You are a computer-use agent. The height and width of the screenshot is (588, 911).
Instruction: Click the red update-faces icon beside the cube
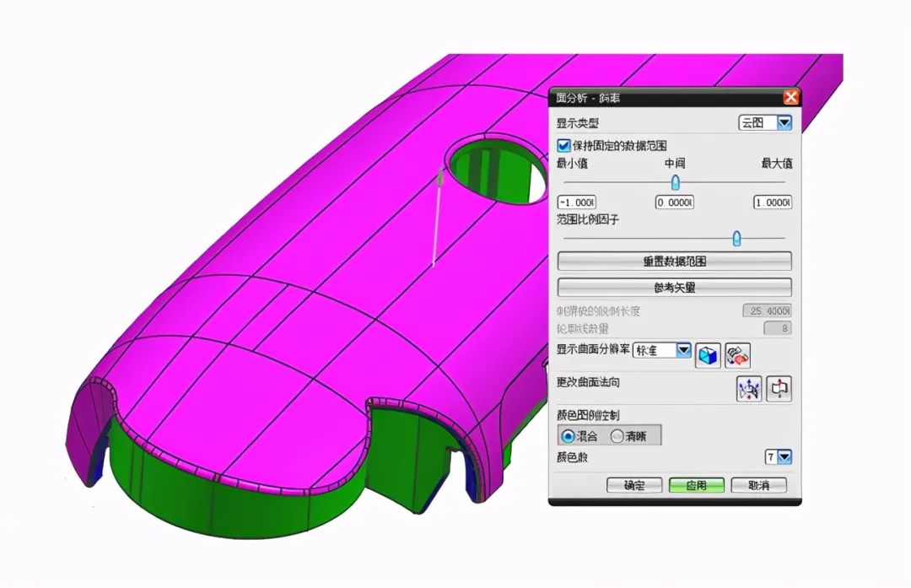pos(736,355)
